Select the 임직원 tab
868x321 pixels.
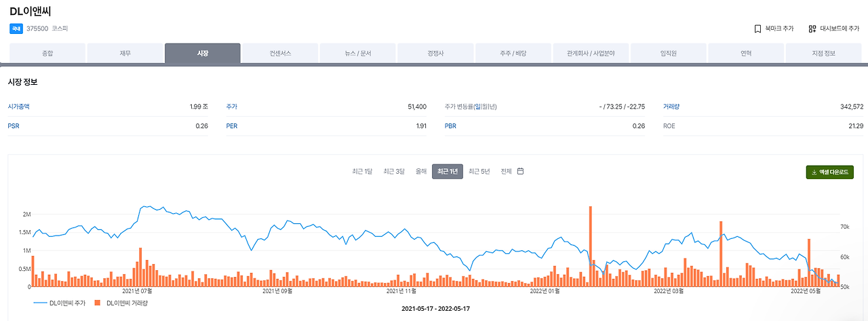pyautogui.click(x=668, y=53)
